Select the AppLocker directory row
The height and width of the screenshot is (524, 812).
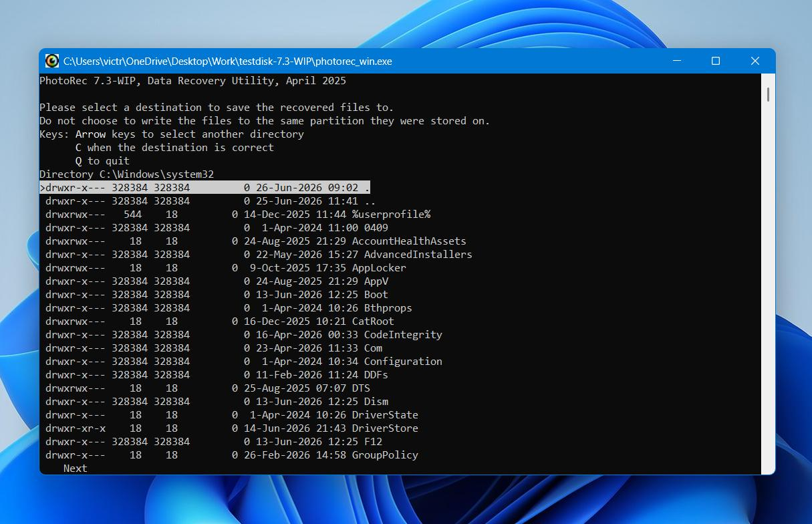(226, 268)
